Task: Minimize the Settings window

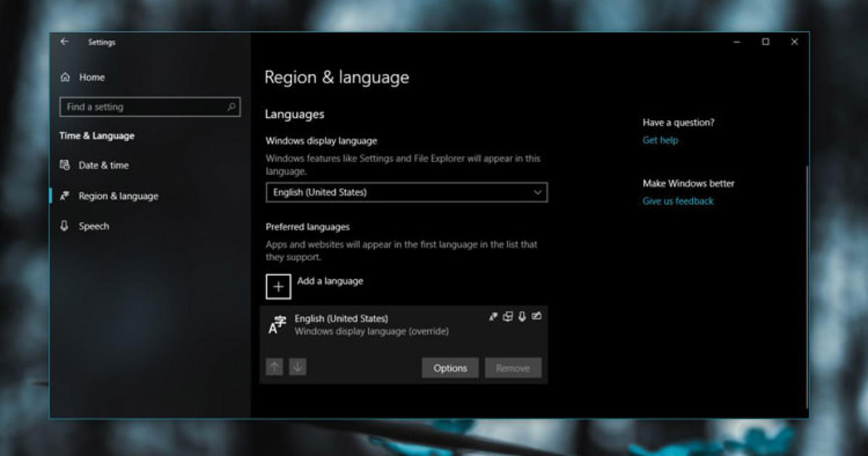Action: point(737,42)
